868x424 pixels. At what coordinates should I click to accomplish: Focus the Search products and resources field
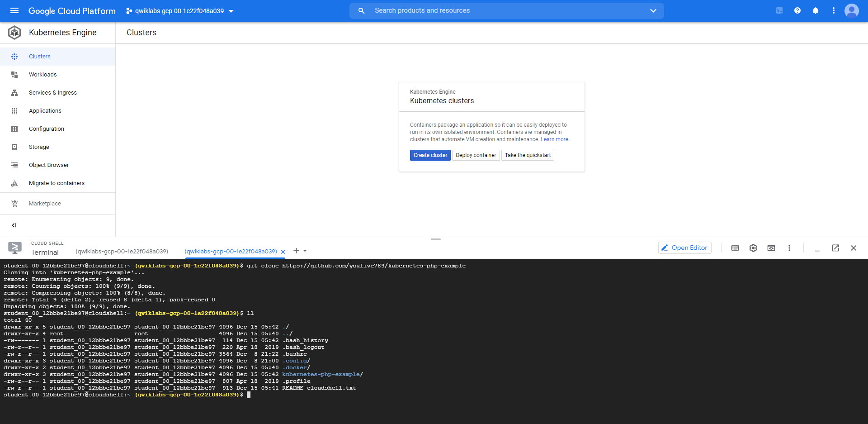pos(507,10)
